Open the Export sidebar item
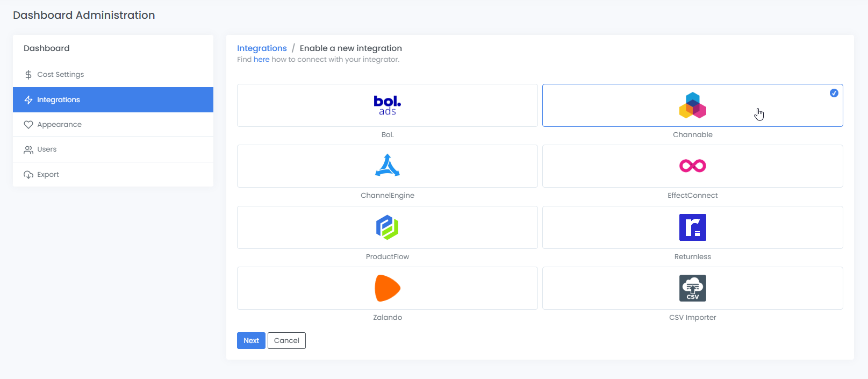The height and width of the screenshot is (379, 868). coord(113,175)
